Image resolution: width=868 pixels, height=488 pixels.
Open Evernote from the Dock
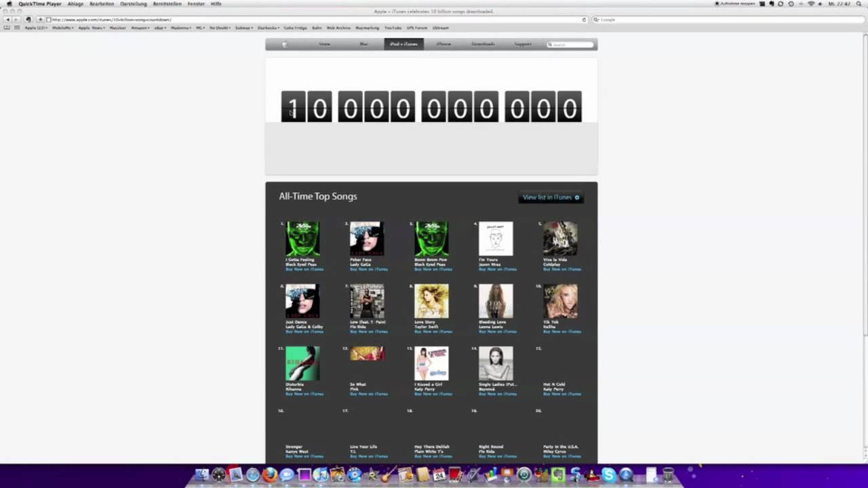pyautogui.click(x=558, y=475)
